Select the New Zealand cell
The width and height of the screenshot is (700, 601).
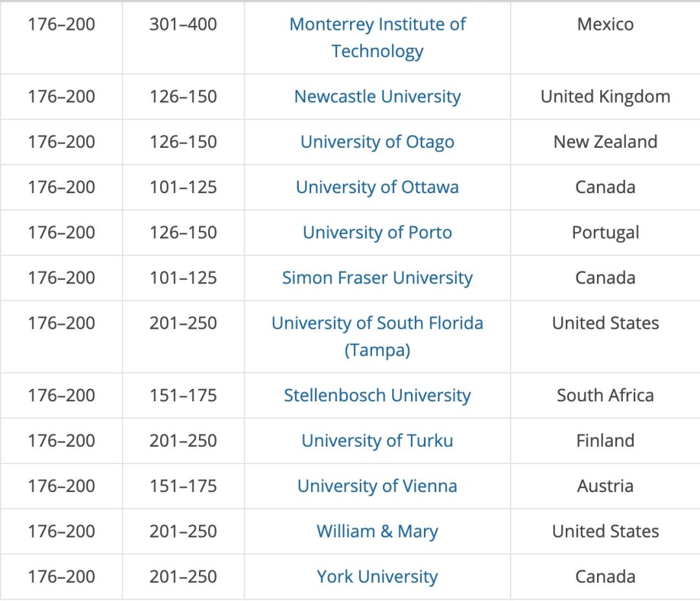[x=605, y=142]
